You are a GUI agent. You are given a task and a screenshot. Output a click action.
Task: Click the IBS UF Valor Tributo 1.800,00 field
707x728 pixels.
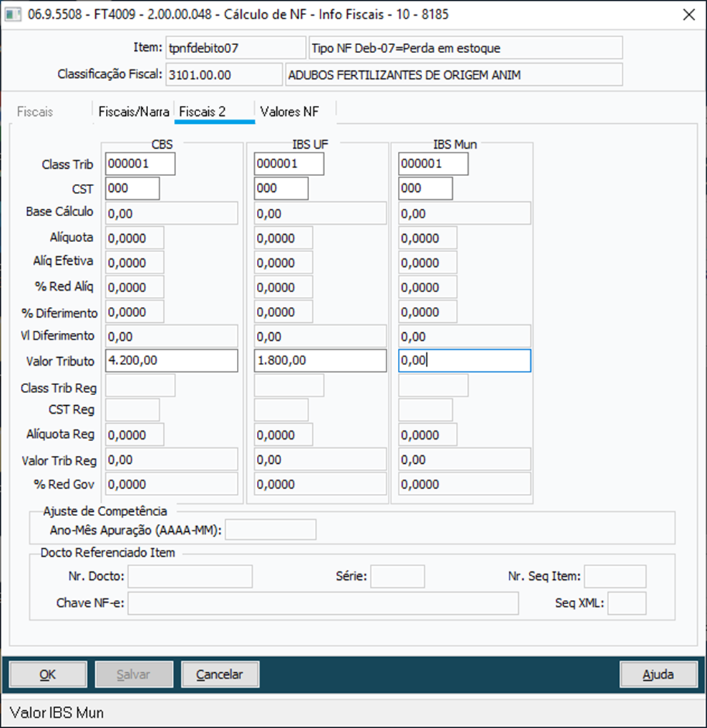coord(320,361)
